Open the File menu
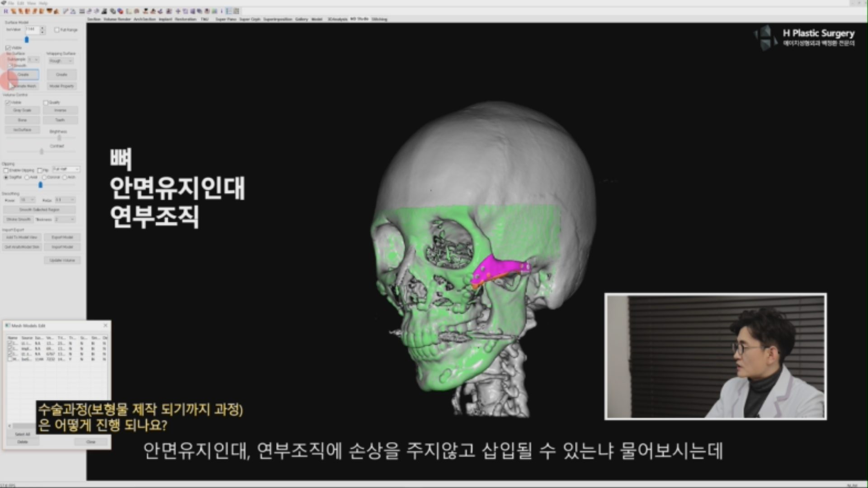The height and width of the screenshot is (488, 868). pyautogui.click(x=11, y=3)
